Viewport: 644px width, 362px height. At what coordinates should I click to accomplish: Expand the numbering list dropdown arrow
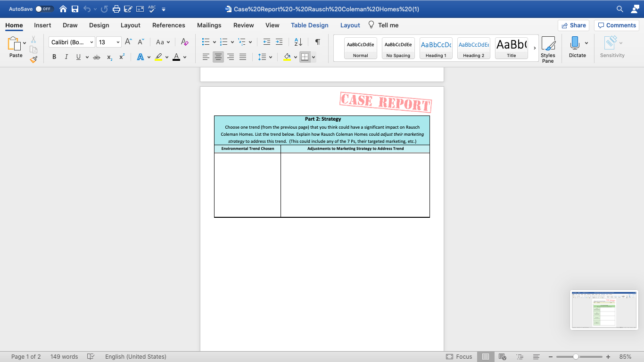click(x=232, y=42)
